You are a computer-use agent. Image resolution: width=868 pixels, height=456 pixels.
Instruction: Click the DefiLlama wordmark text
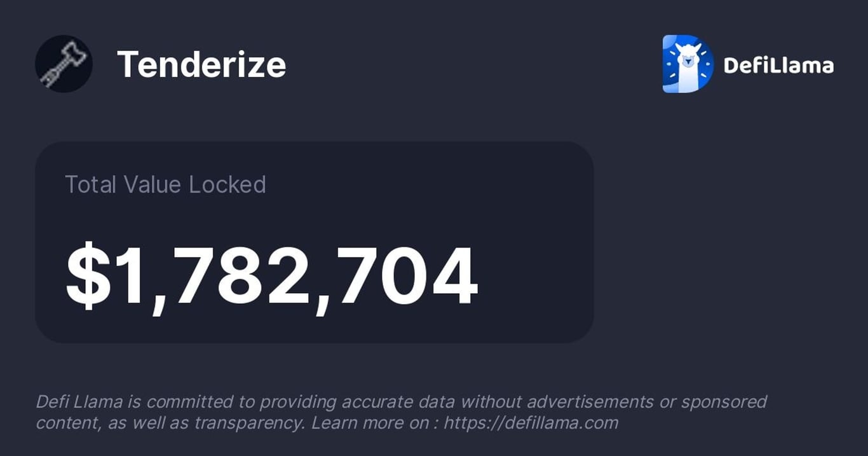[778, 65]
